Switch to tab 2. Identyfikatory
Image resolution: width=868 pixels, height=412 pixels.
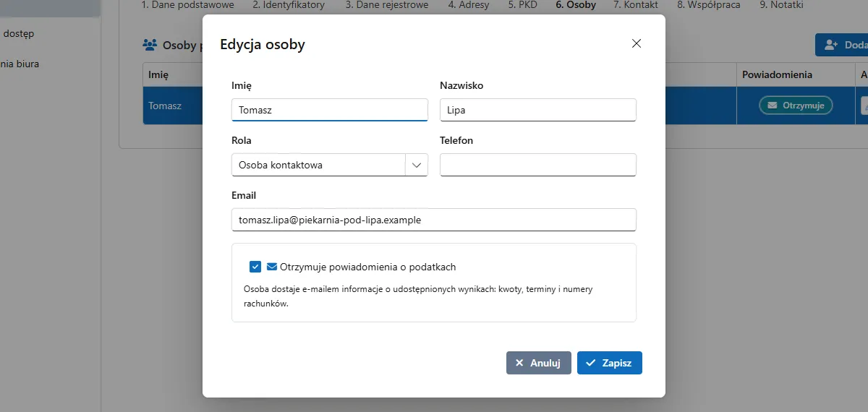(289, 5)
